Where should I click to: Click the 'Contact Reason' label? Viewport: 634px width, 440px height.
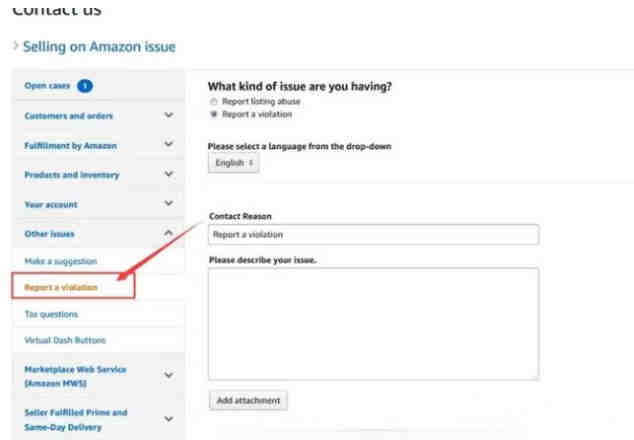tap(240, 216)
